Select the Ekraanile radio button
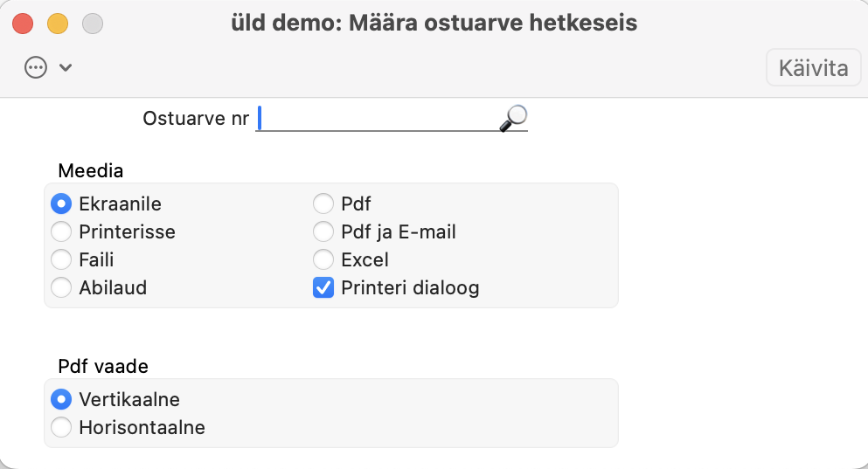This screenshot has width=868, height=469. coord(61,204)
